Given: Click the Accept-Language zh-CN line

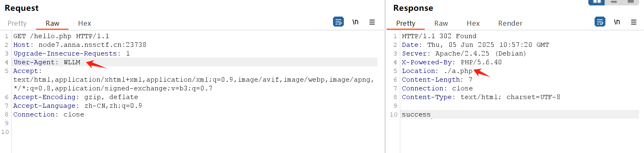Looking at the screenshot, I should click(78, 106).
